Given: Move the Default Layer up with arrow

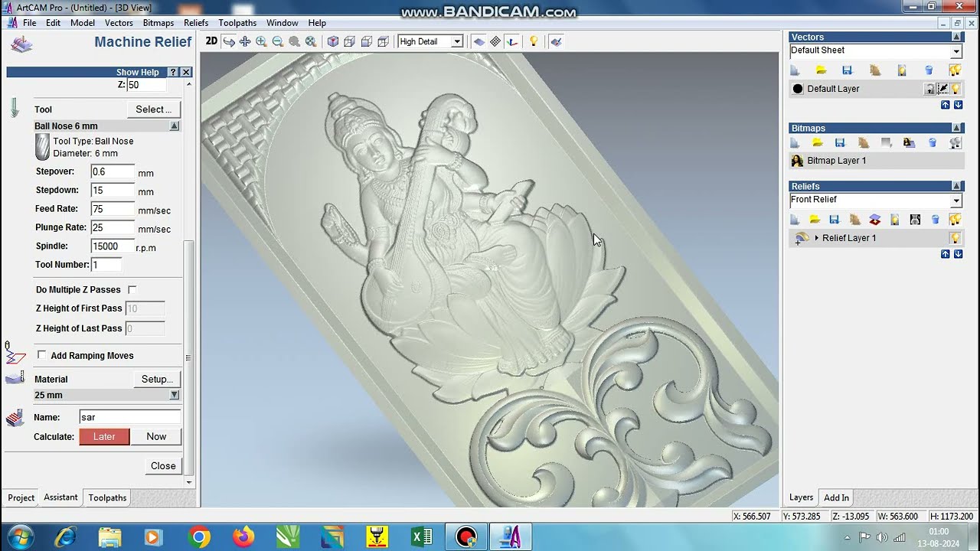Looking at the screenshot, I should click(x=946, y=105).
